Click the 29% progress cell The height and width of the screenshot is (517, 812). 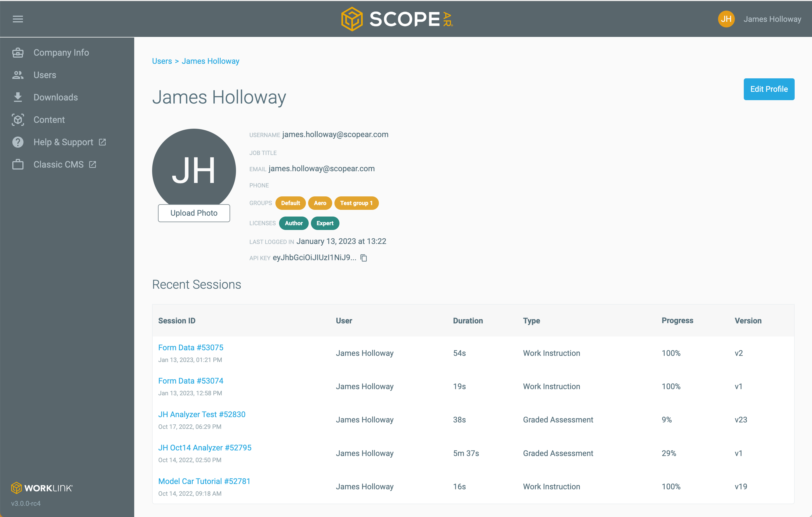669,453
